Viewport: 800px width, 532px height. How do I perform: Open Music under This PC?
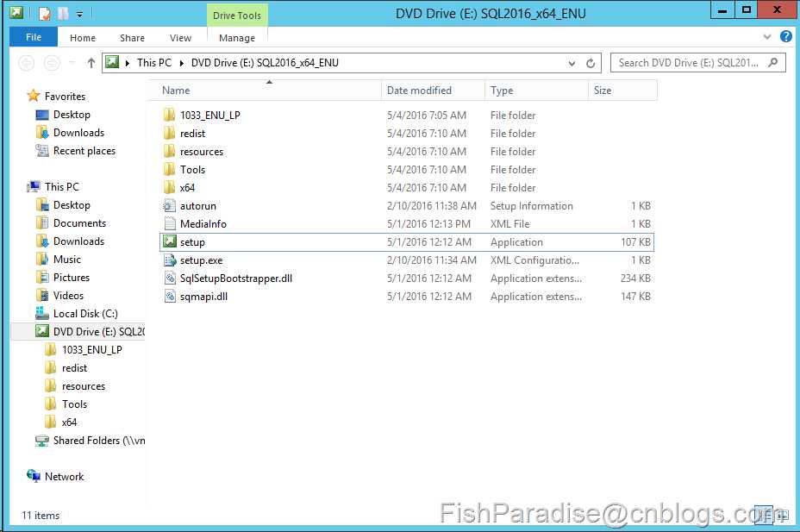67,260
